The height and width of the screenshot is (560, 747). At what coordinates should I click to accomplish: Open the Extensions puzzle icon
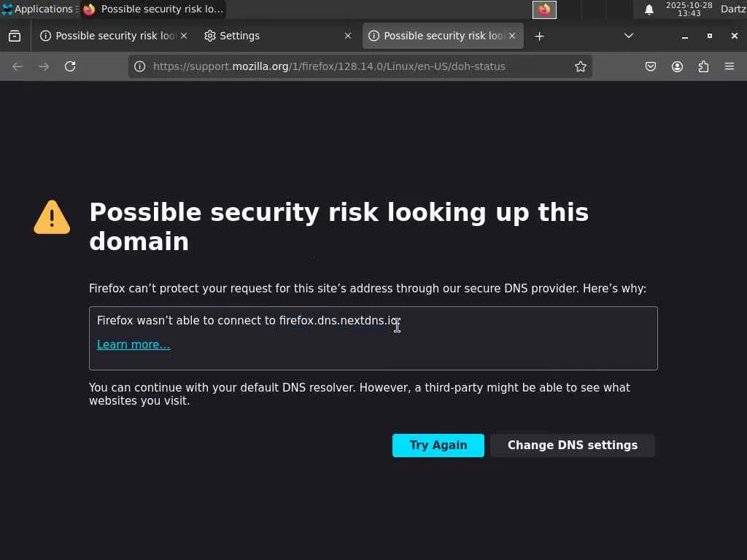(703, 66)
